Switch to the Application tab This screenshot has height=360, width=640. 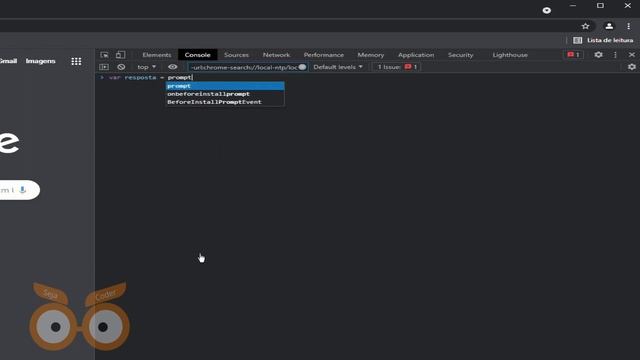pyautogui.click(x=416, y=55)
